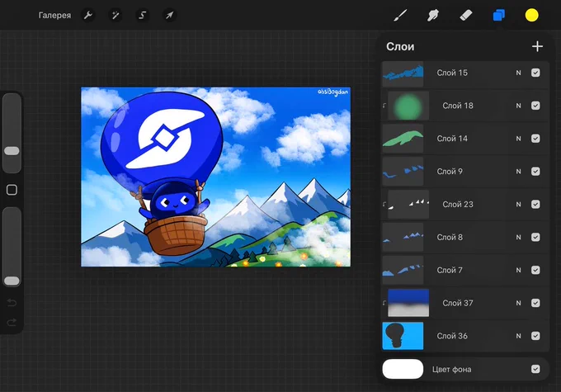
Task: Add a new layer with plus button
Action: coord(537,46)
